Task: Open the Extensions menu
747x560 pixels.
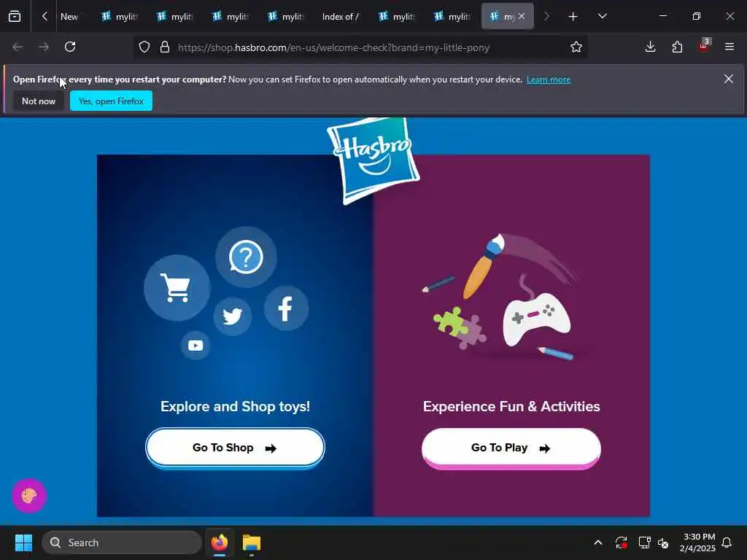Action: point(677,47)
